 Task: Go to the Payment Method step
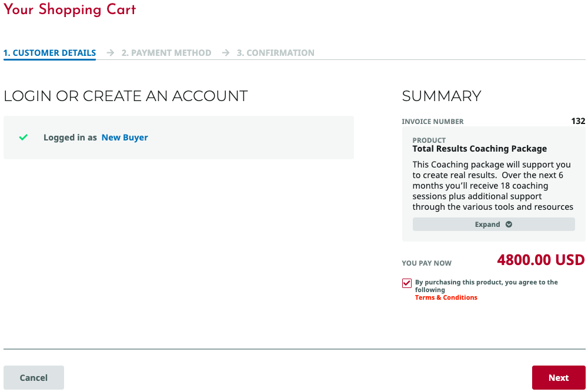tap(166, 53)
